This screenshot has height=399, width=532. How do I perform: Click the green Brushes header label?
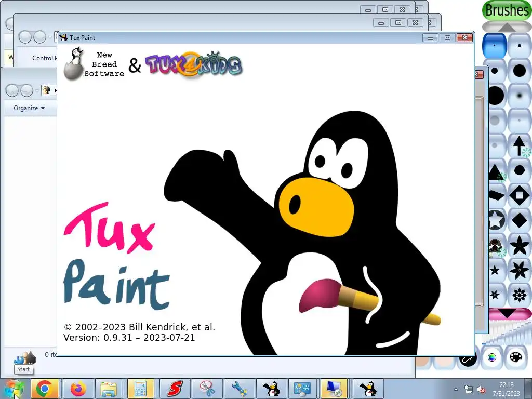[507, 10]
